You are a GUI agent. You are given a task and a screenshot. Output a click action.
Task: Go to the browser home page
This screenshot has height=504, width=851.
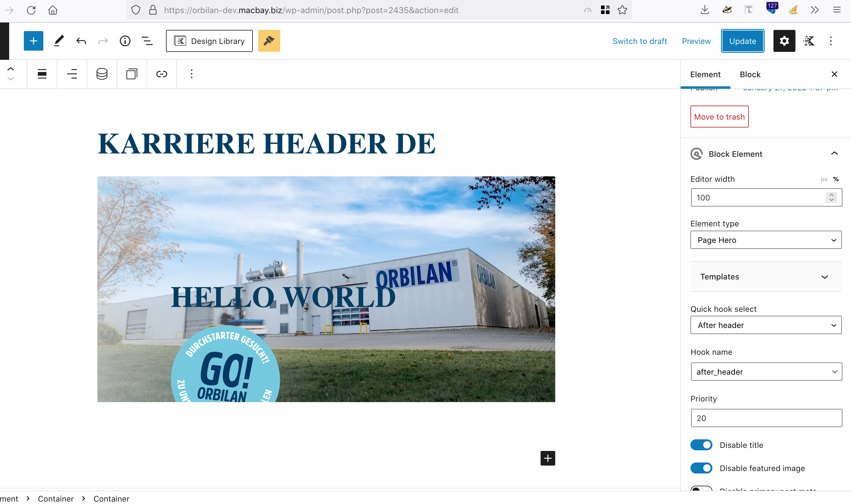(x=53, y=10)
